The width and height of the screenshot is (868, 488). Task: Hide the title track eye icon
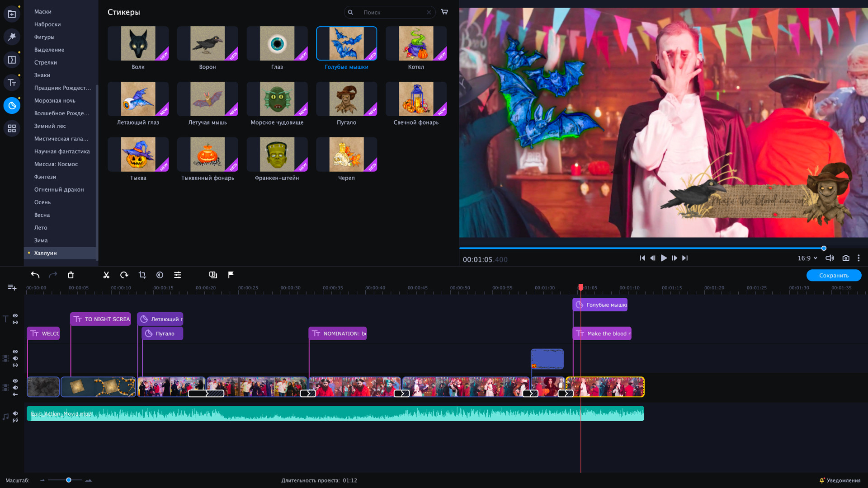coord(15,315)
